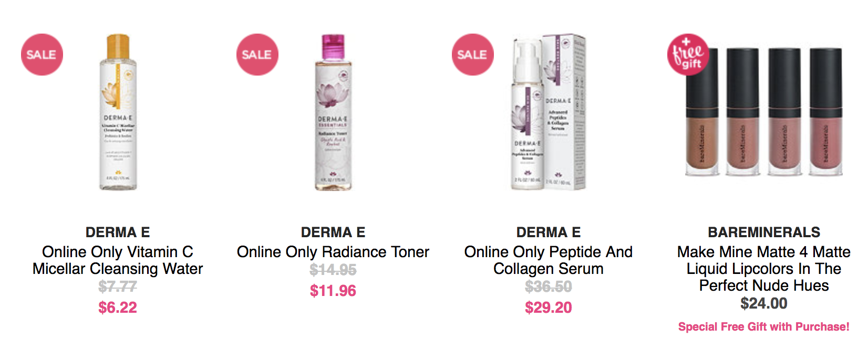Open the bareMinerals liquid lipcolors image
The height and width of the screenshot is (360, 868).
click(x=764, y=112)
